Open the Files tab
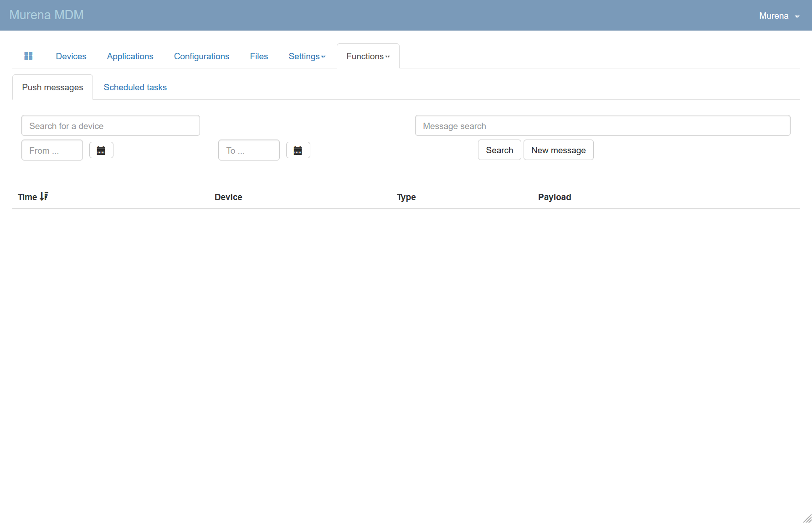812x523 pixels. (x=259, y=56)
